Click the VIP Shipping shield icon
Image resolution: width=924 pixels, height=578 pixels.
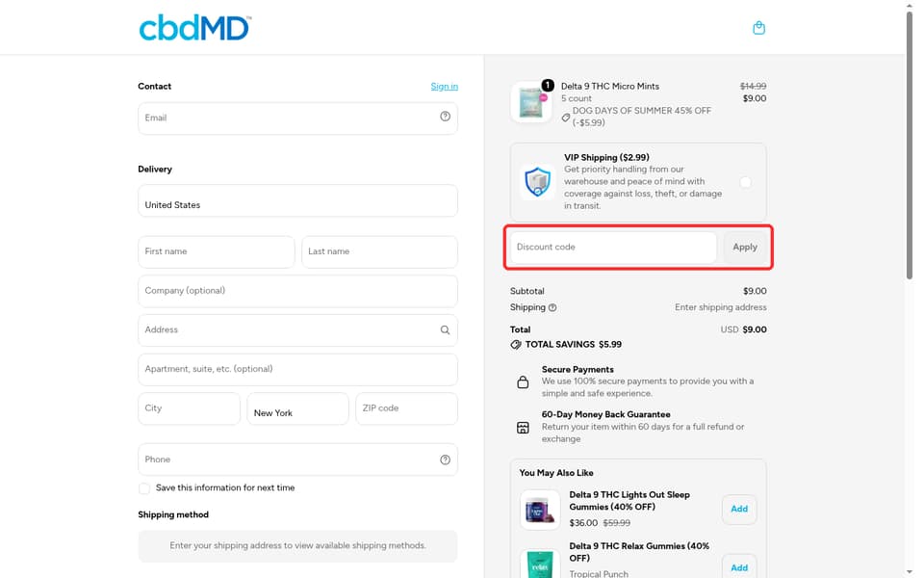tap(537, 182)
